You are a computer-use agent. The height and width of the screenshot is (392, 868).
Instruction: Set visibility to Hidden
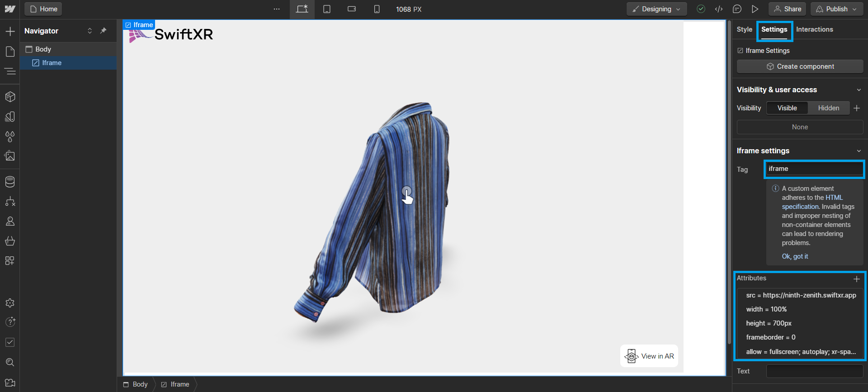click(x=828, y=108)
